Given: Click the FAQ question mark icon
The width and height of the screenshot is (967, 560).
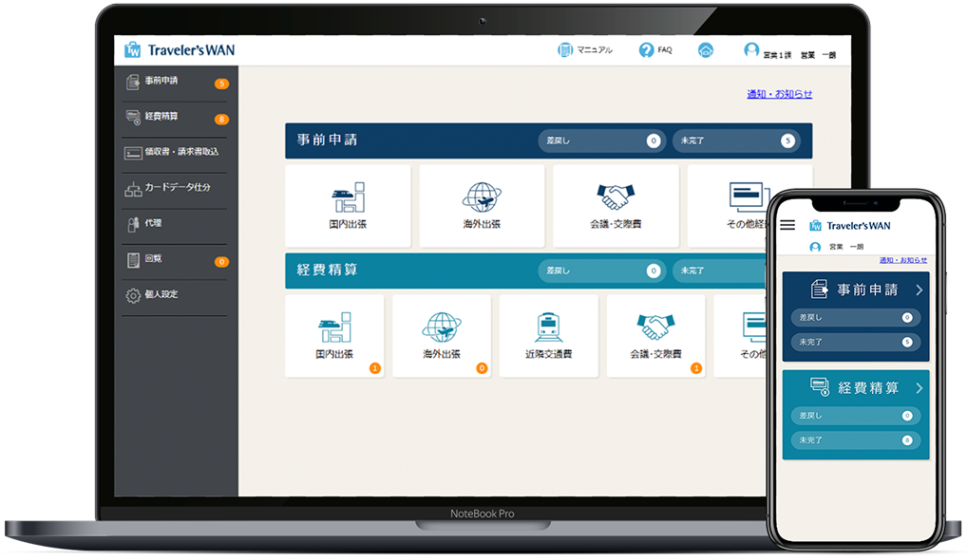Looking at the screenshot, I should click(647, 50).
